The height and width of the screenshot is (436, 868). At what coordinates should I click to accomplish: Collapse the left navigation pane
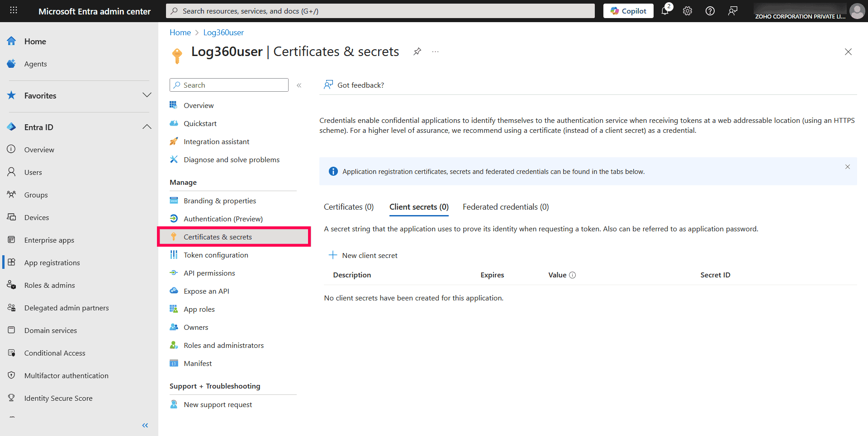click(x=145, y=425)
